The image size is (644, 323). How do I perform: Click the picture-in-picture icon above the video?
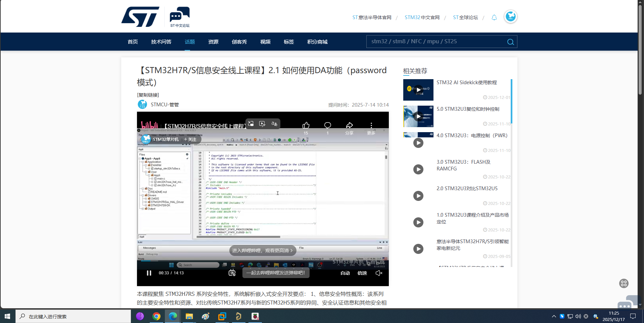tap(251, 124)
